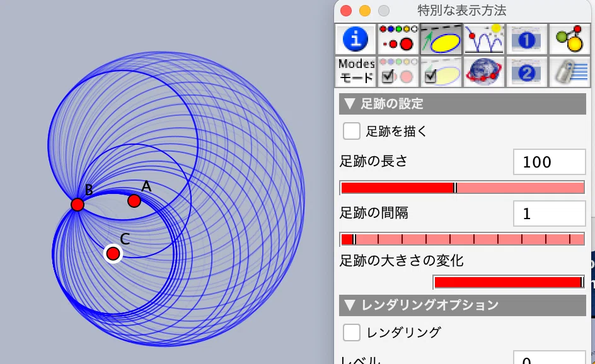The height and width of the screenshot is (364, 595).
Task: Close the 特別な表示方法 window
Action: click(x=346, y=11)
